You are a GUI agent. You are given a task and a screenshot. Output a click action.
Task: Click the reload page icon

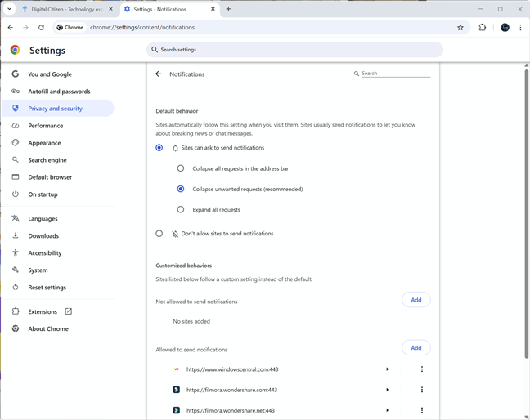click(41, 28)
